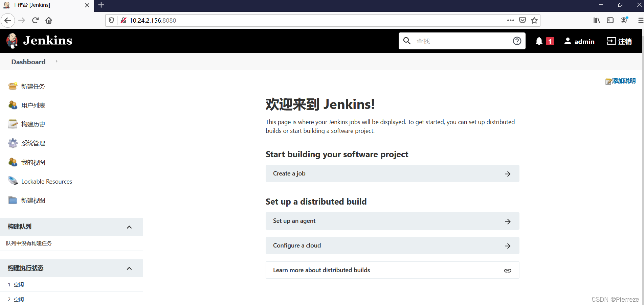Open 我的视图 my views
This screenshot has width=644, height=305.
tap(33, 163)
